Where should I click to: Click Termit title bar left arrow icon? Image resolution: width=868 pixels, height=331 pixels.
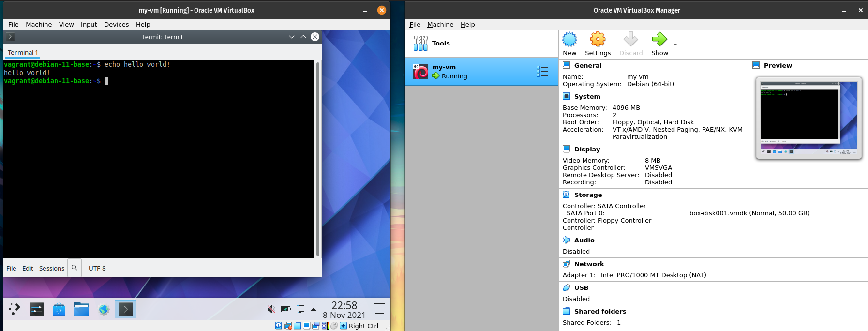click(x=10, y=37)
